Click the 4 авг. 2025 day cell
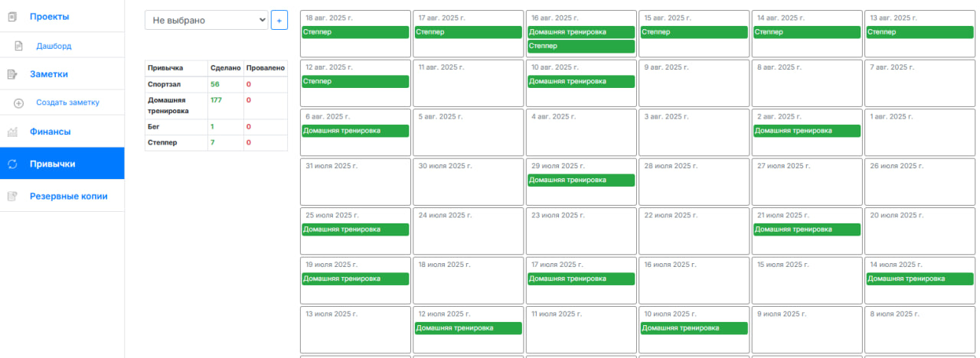980x358 pixels. point(581,132)
